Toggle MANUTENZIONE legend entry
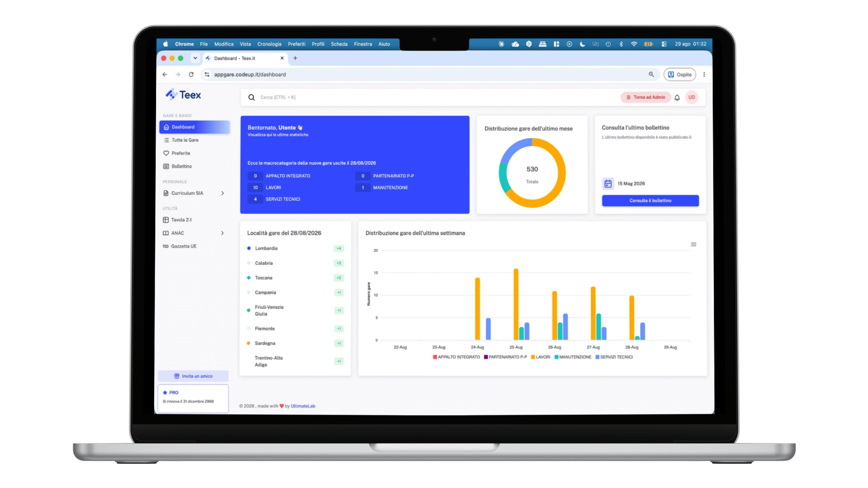The height and width of the screenshot is (488, 868). click(x=573, y=357)
